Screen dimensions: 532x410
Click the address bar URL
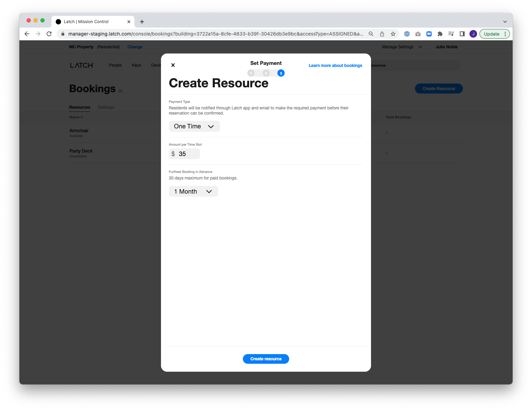pyautogui.click(x=216, y=34)
